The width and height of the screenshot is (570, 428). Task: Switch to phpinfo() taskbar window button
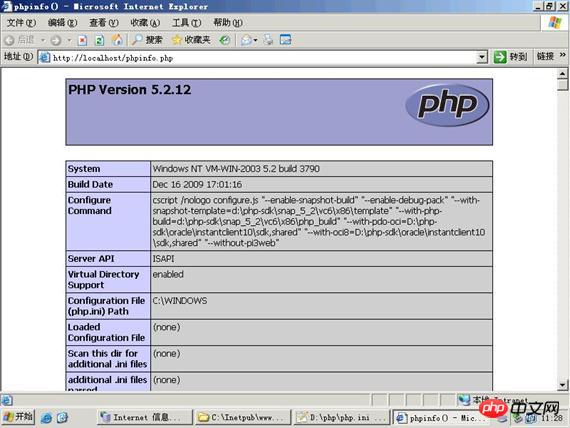(x=441, y=418)
